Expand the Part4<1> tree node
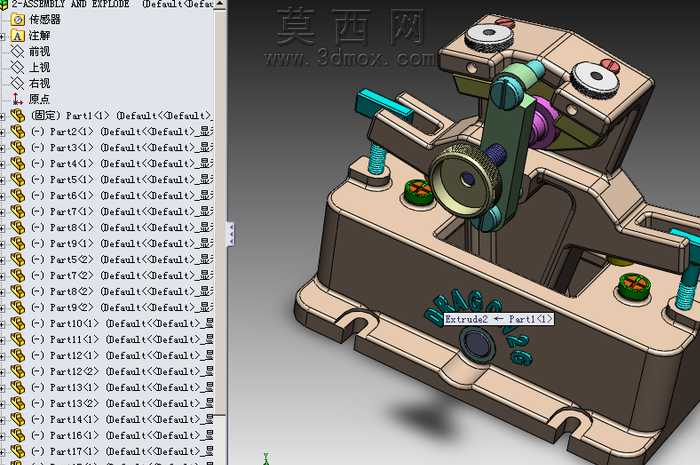 2,164
